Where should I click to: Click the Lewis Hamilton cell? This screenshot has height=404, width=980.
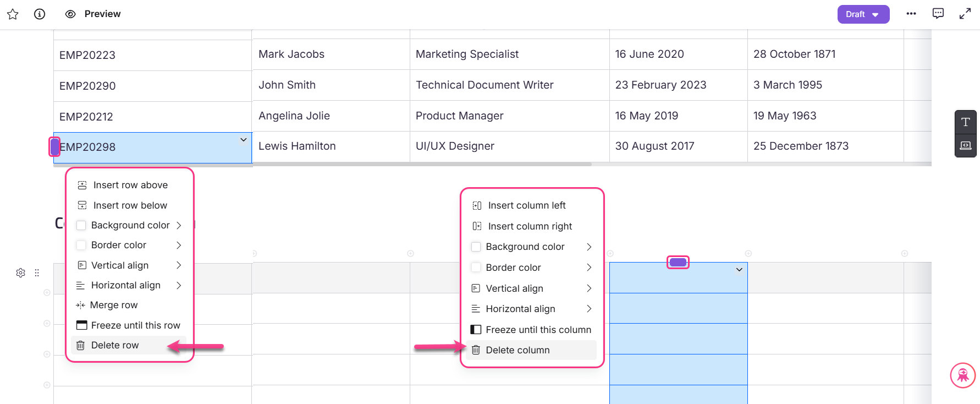331,146
